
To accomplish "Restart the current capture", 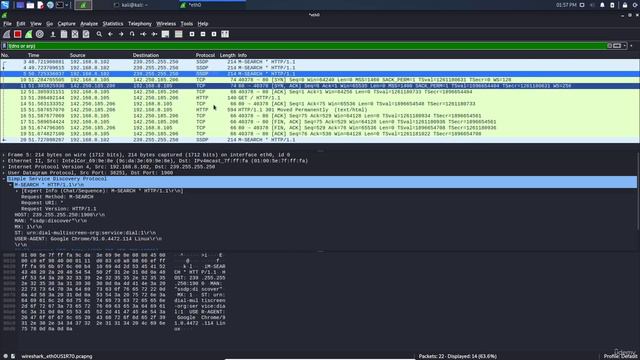I will click(29, 34).
